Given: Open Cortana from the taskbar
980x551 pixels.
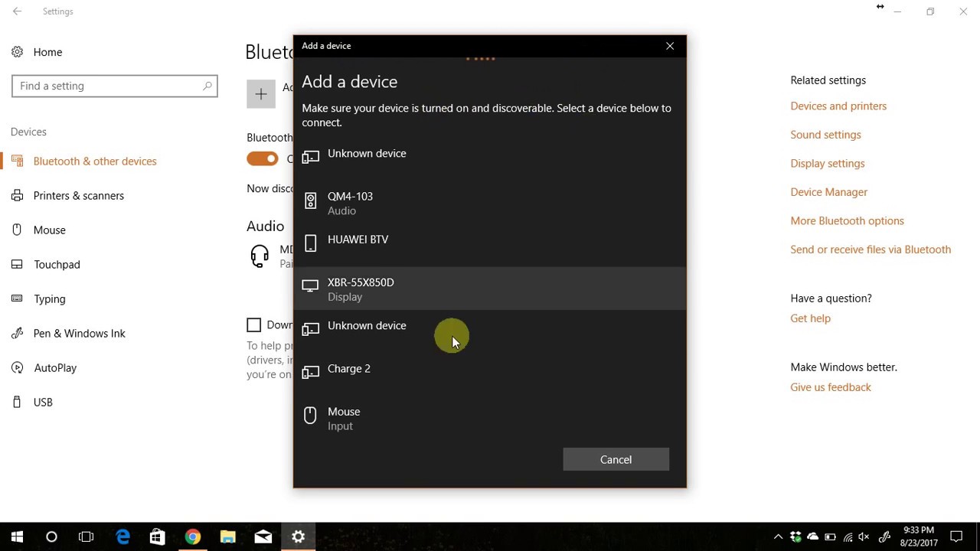Looking at the screenshot, I should [51, 537].
